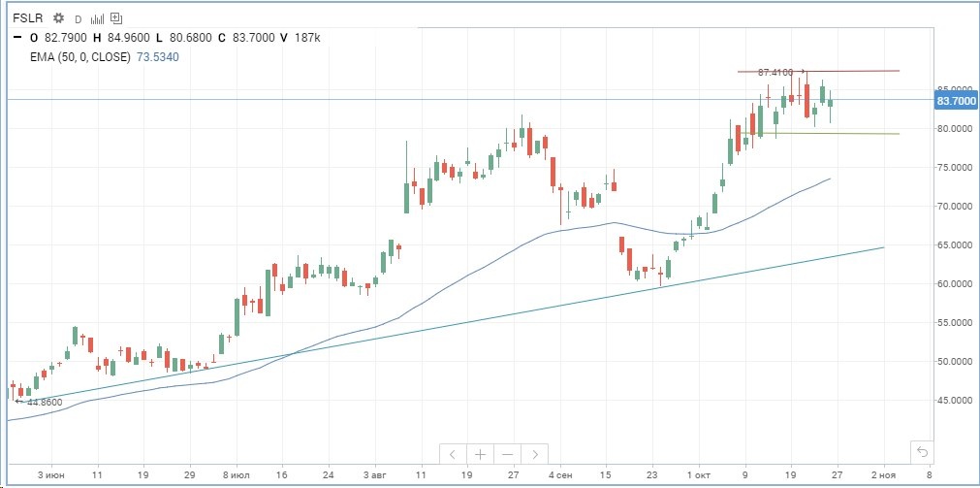Click the '3 авг' date axis label

375,474
